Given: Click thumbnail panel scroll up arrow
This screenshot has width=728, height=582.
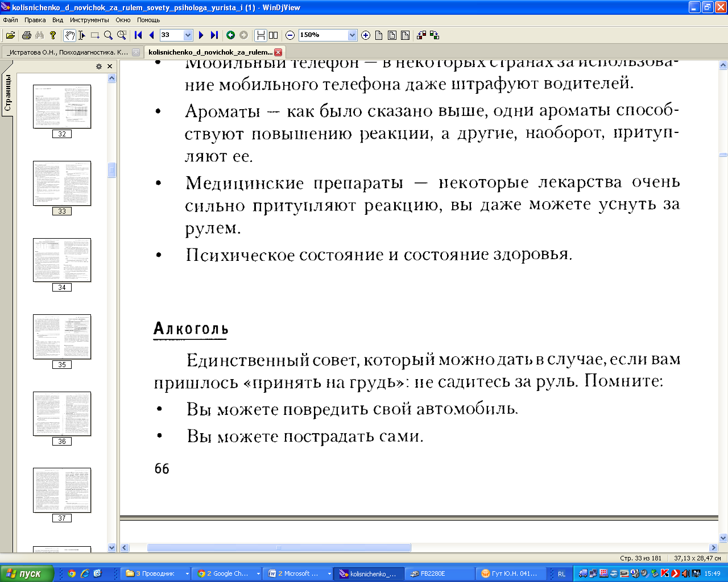Looking at the screenshot, I should [111, 78].
